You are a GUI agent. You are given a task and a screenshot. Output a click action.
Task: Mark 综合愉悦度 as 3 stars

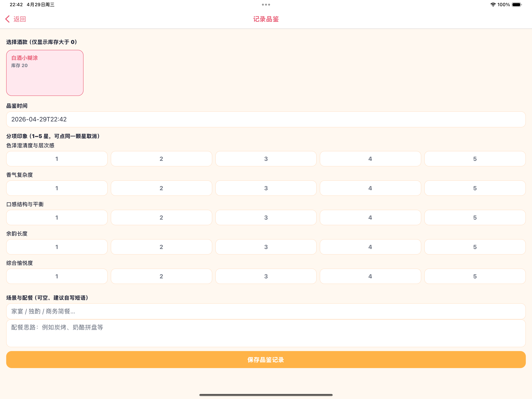pyautogui.click(x=266, y=276)
